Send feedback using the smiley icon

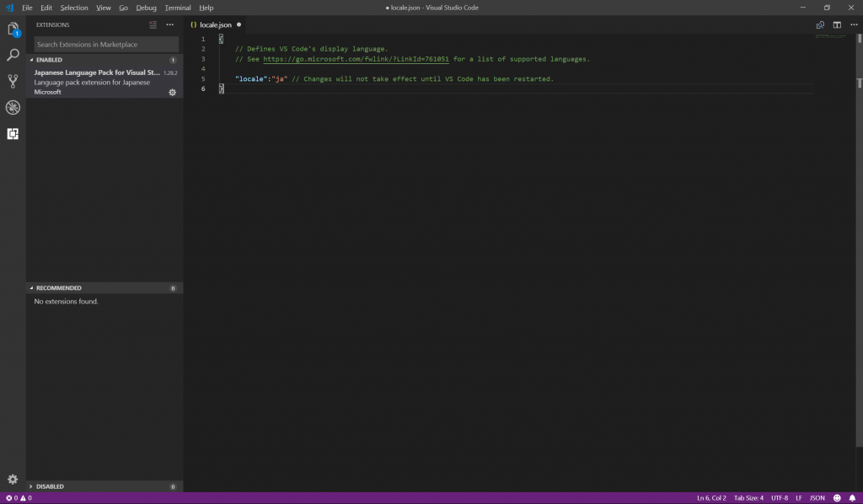pos(837,497)
